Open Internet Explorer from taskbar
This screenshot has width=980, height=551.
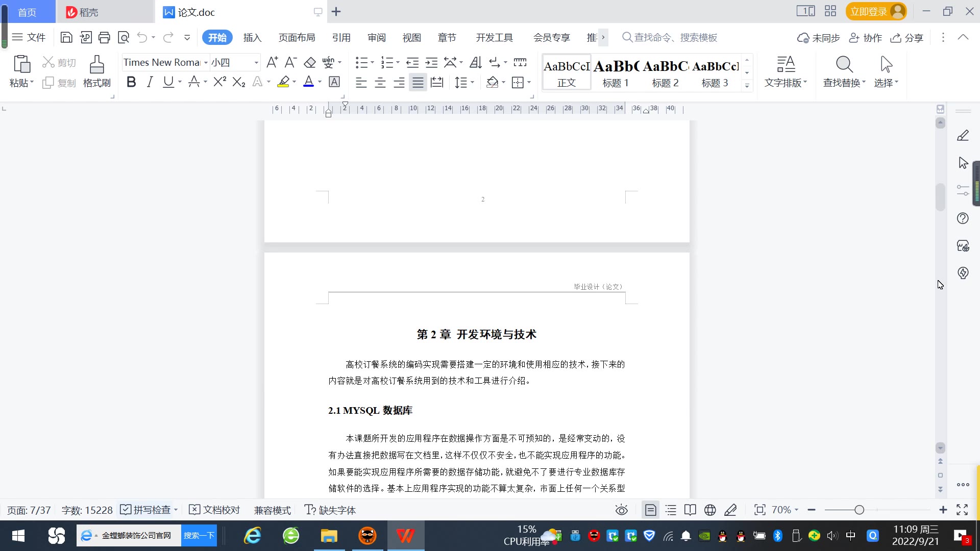[253, 536]
